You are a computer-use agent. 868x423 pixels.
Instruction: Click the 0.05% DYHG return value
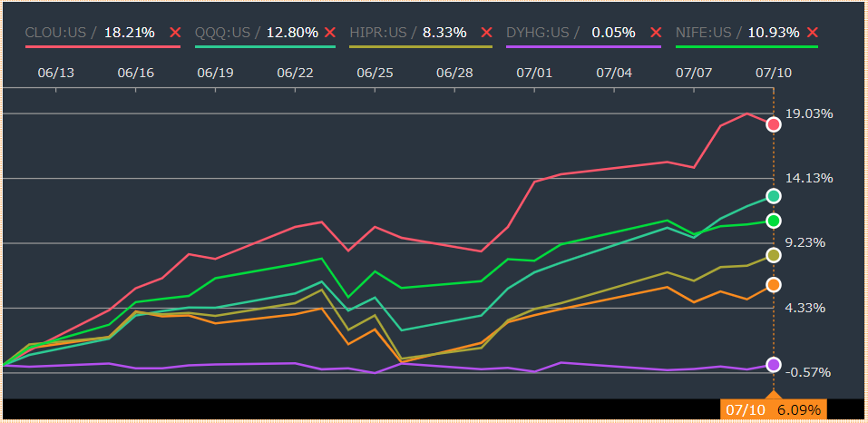point(613,33)
